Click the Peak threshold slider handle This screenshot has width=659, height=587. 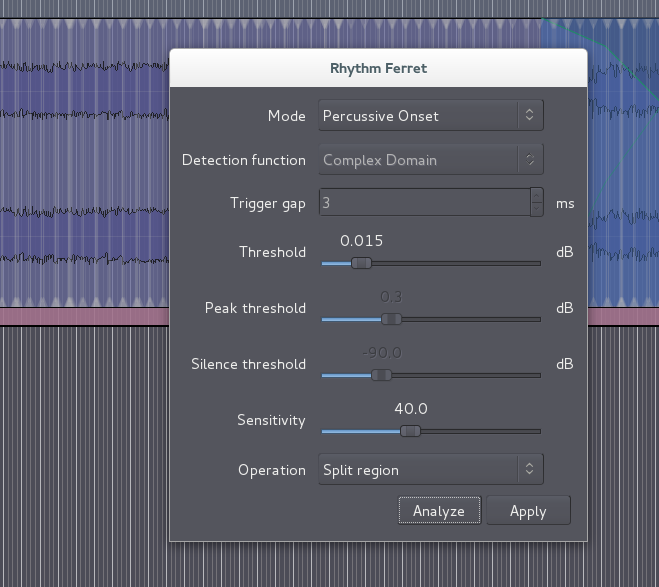pyautogui.click(x=392, y=319)
